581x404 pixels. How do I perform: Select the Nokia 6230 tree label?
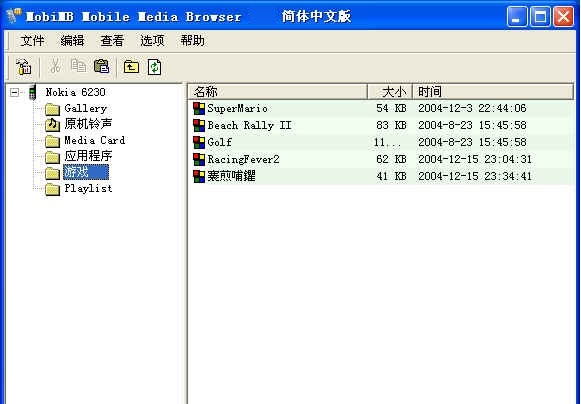(76, 92)
